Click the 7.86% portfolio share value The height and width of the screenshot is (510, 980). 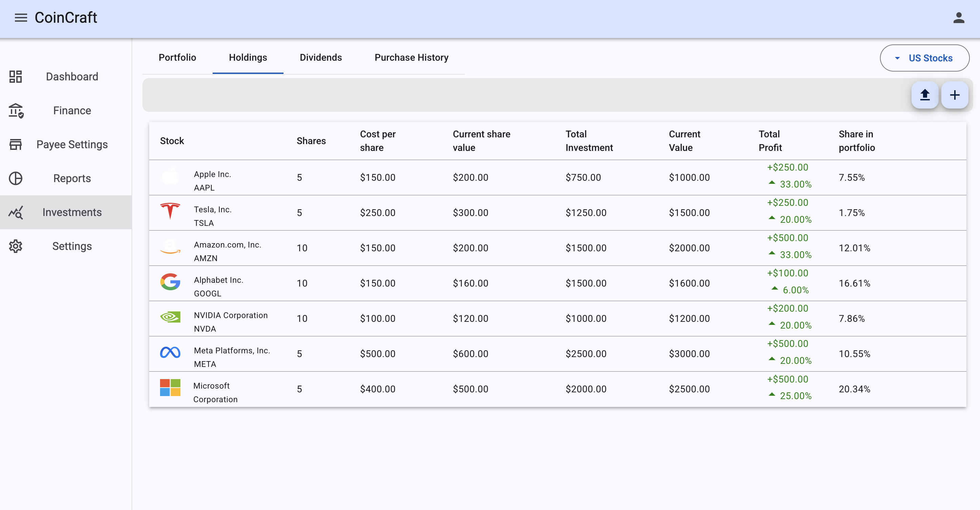852,318
